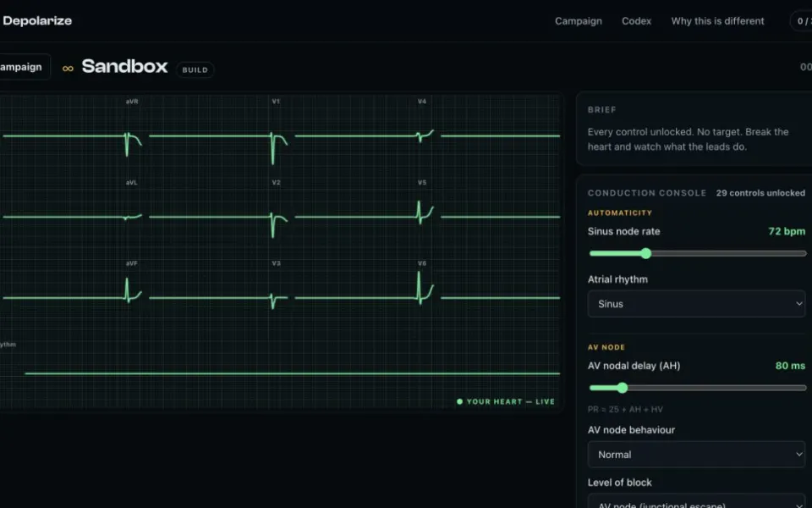Screen dimensions: 812x508
Task: Click the 80 ms value
Action: [x=790, y=366]
